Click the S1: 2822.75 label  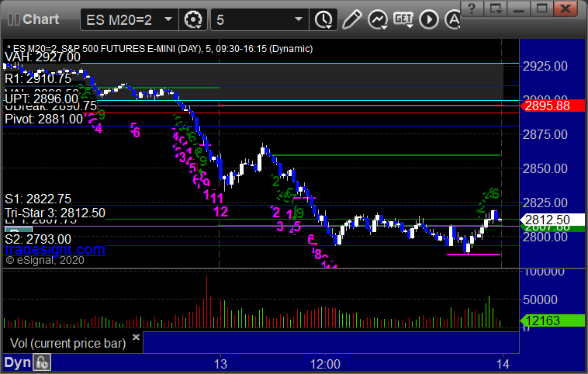coord(38,199)
